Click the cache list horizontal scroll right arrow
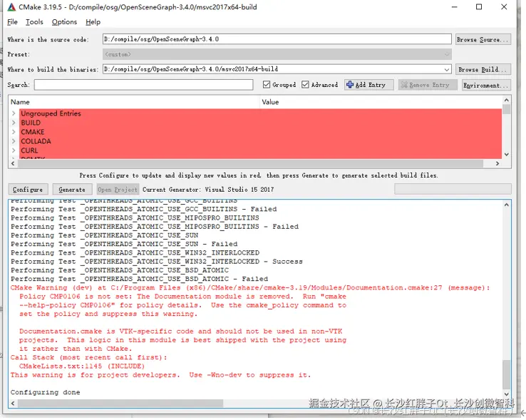 [497, 163]
